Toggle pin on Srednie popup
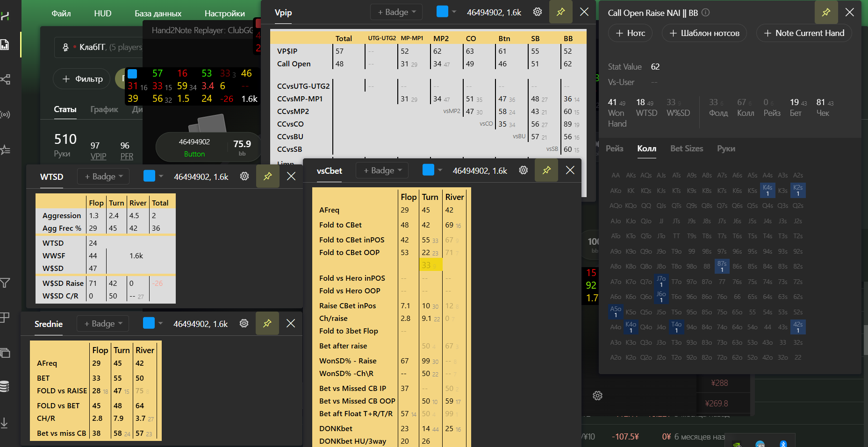The width and height of the screenshot is (868, 447). point(267,323)
